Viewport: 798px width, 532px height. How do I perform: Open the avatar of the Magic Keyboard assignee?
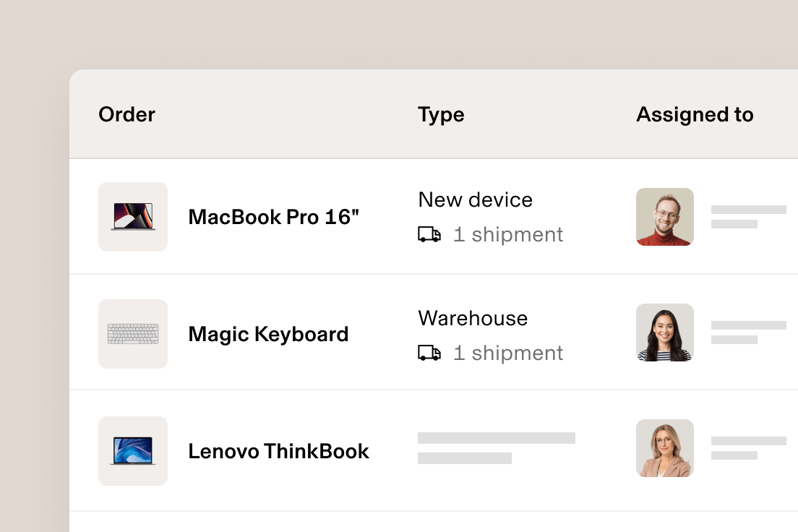point(664,333)
